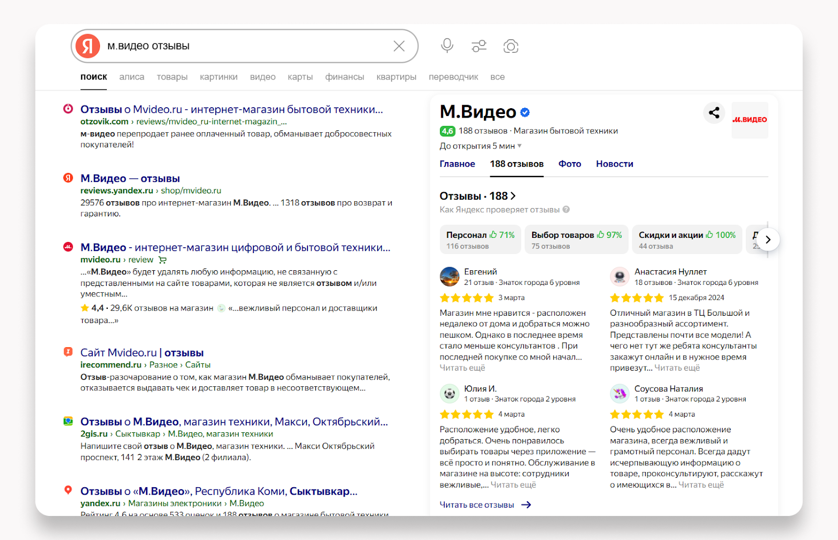This screenshot has height=540, width=838.
Task: Click 'Разное' breadcrumb under irecommend.ru
Action: 163,365
